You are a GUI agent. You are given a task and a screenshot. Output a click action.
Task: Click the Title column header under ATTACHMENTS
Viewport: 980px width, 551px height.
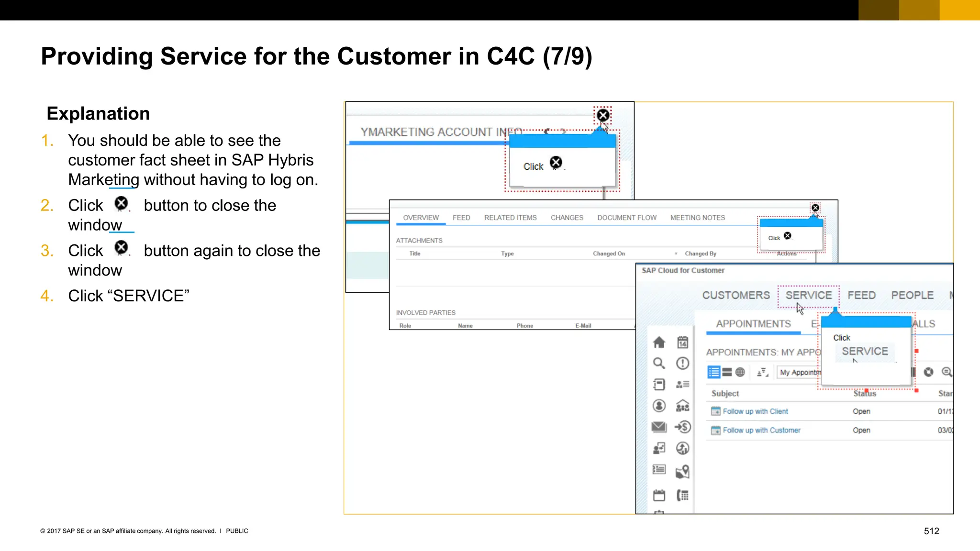pos(415,254)
